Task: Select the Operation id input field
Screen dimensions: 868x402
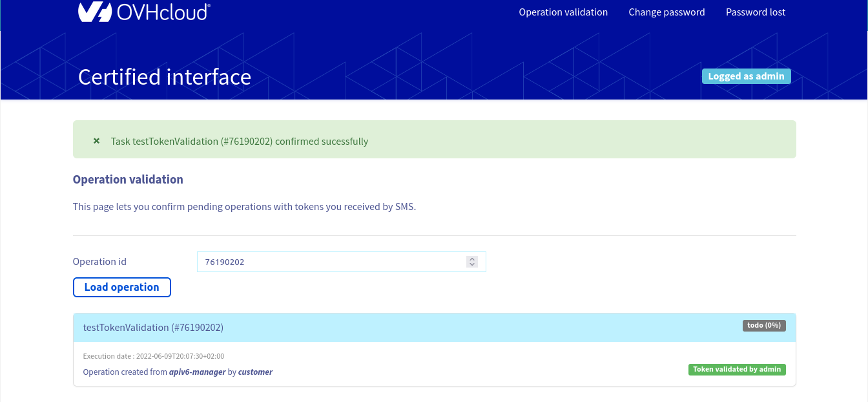Action: pos(323,262)
